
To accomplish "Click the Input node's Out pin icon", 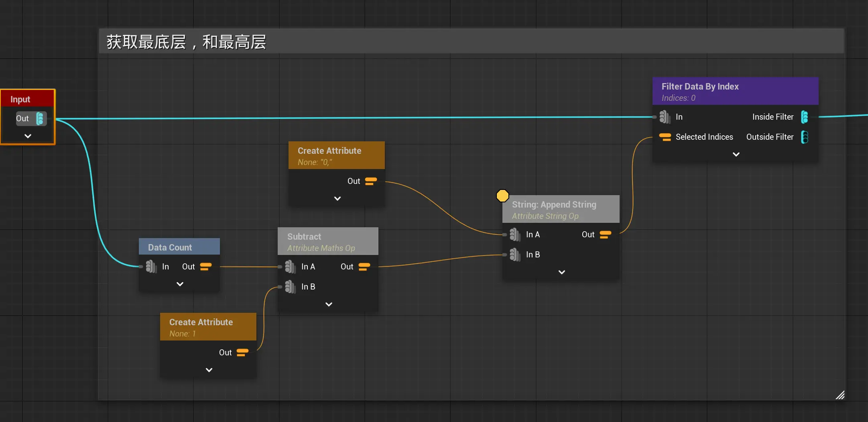I will point(40,118).
